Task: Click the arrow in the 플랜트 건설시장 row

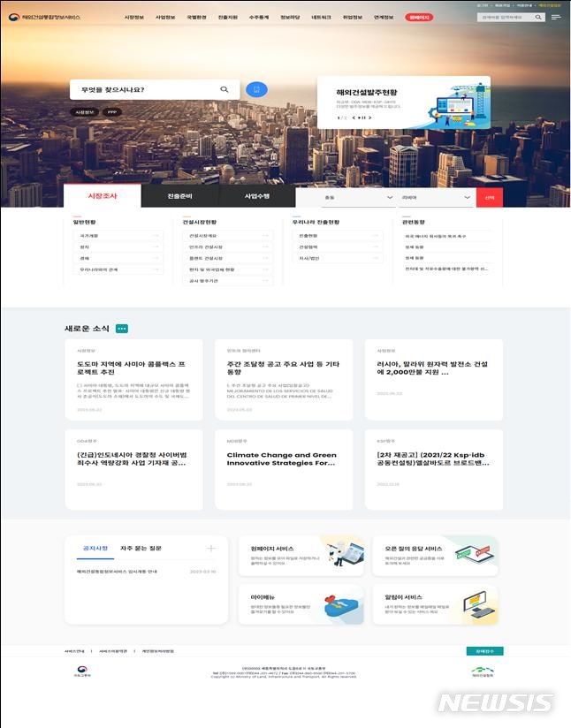Action: coord(265,258)
